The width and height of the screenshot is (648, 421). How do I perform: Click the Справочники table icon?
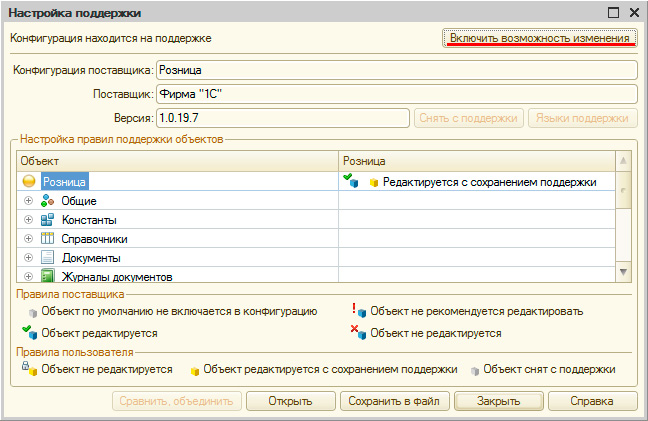47,239
